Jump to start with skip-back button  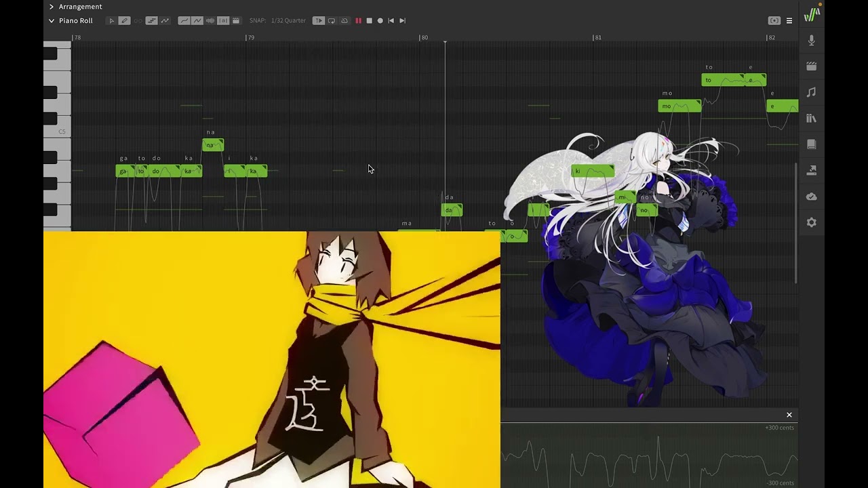tap(391, 21)
